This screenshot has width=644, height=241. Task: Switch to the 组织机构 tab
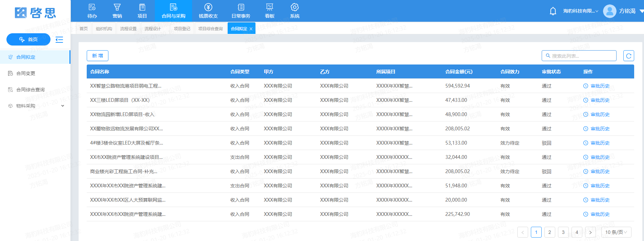coord(104,29)
